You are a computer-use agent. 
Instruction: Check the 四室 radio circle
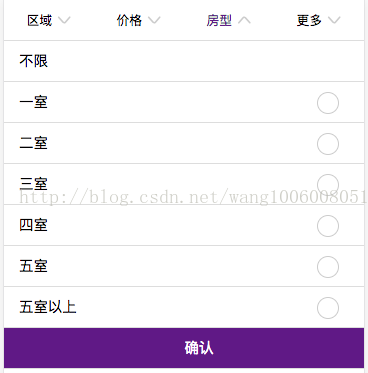(328, 226)
